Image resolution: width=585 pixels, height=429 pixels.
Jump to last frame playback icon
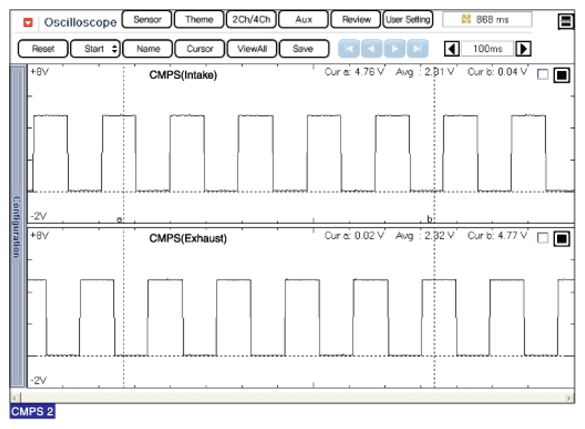(417, 49)
